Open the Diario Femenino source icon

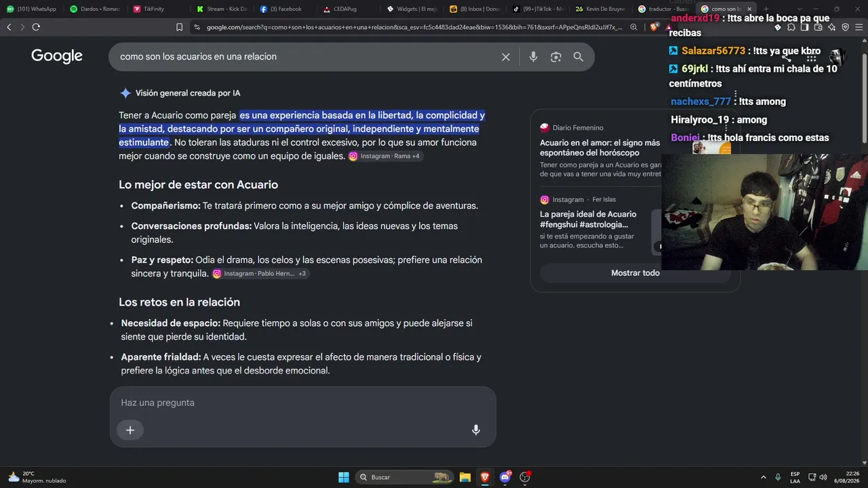coord(545,127)
